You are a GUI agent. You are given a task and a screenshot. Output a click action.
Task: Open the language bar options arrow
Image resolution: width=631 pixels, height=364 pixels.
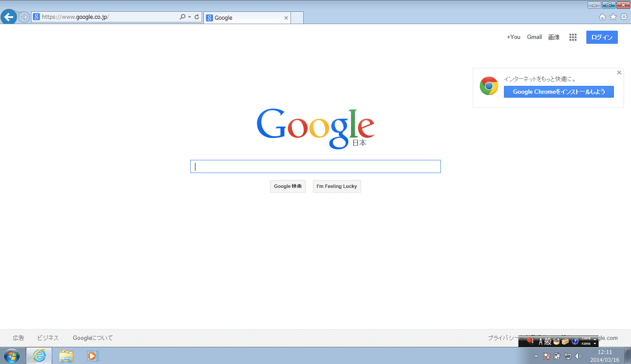(x=595, y=344)
